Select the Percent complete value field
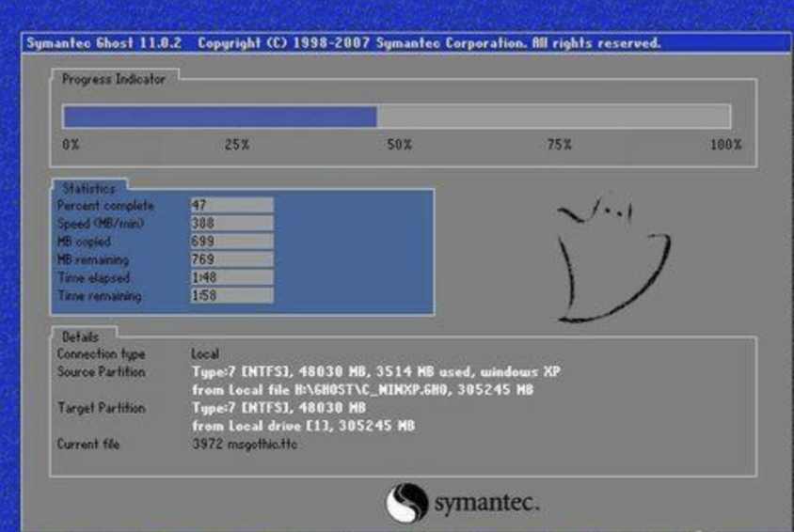Screen dimensions: 794x532 [x=231, y=205]
